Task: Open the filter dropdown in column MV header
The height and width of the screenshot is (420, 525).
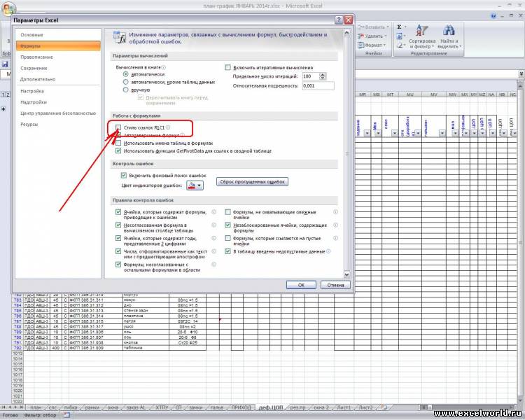Action: (x=442, y=133)
